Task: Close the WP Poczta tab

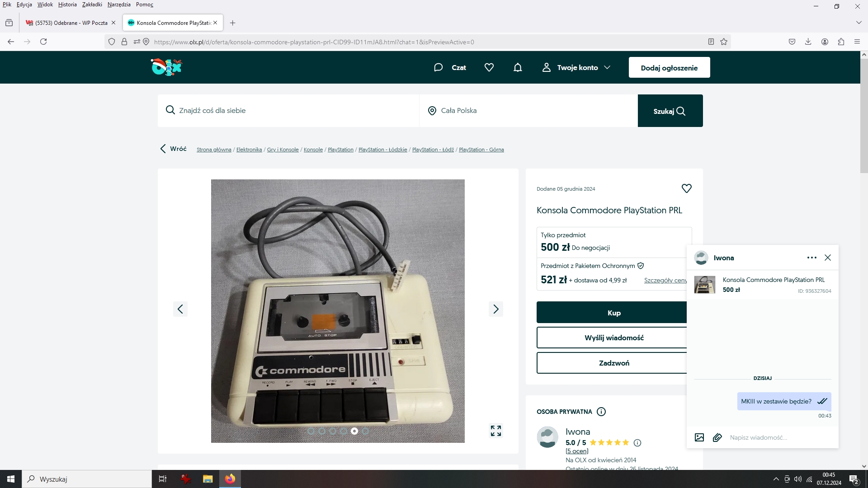Action: (x=113, y=23)
